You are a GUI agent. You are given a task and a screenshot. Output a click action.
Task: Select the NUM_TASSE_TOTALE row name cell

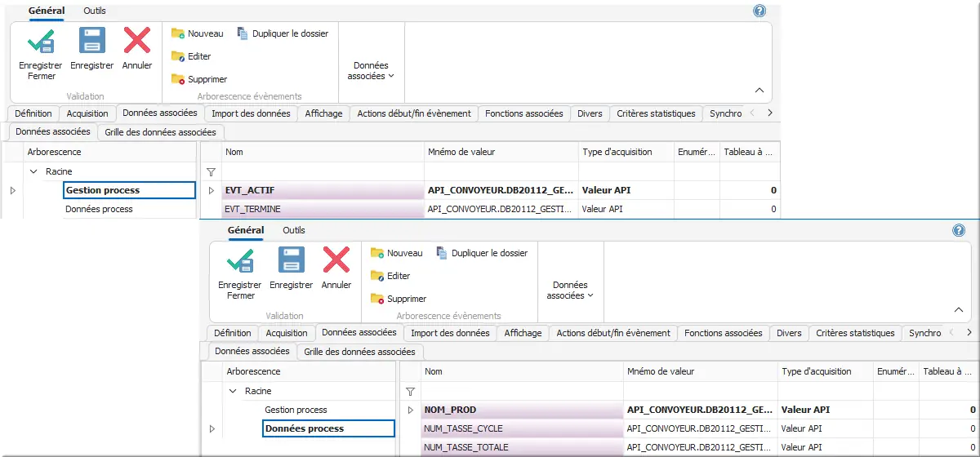pos(522,447)
